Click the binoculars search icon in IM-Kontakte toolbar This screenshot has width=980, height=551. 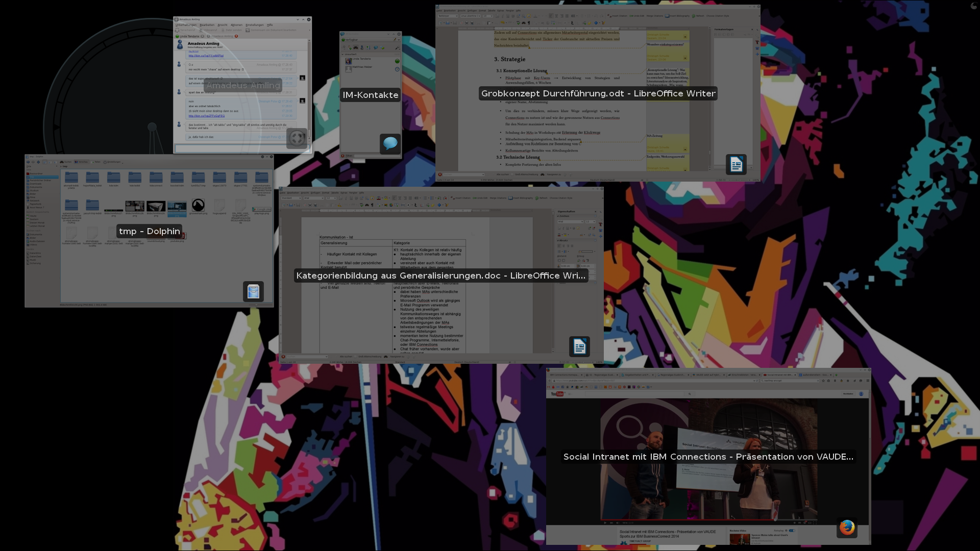(x=356, y=47)
